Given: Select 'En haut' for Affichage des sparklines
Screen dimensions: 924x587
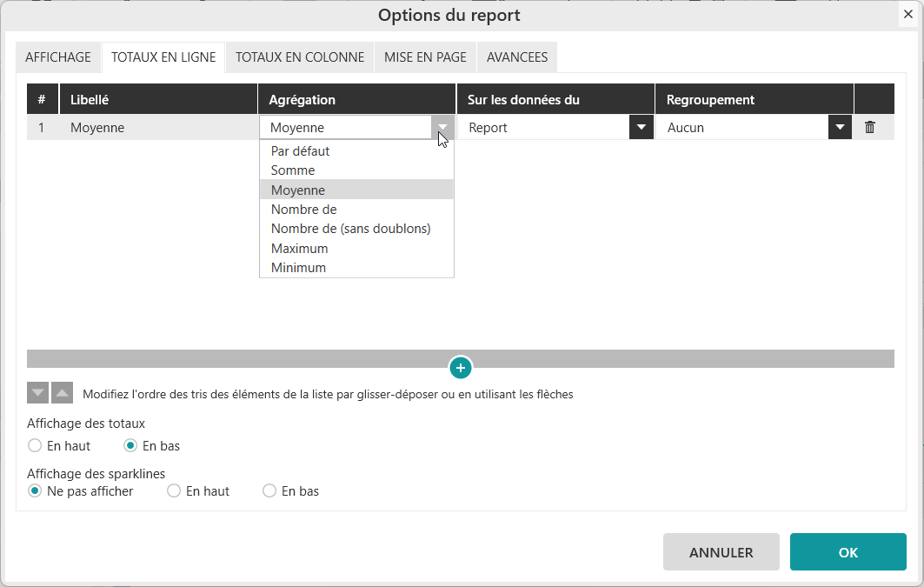Looking at the screenshot, I should pos(174,491).
